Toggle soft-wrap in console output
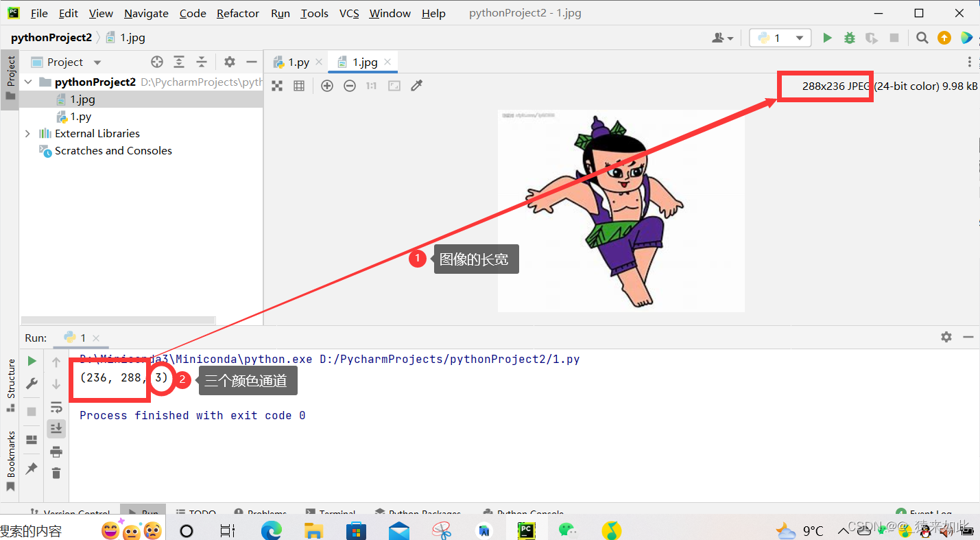Screen dimensions: 980x540 pyautogui.click(x=56, y=407)
